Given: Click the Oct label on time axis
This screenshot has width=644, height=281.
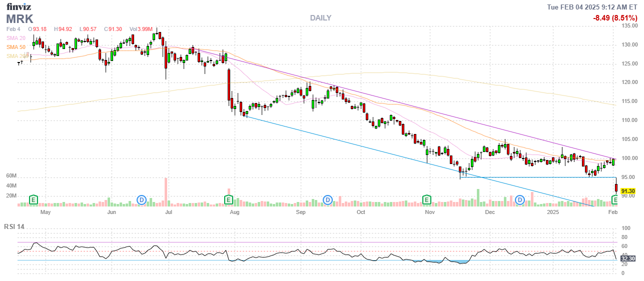Looking at the screenshot, I should click(361, 212).
